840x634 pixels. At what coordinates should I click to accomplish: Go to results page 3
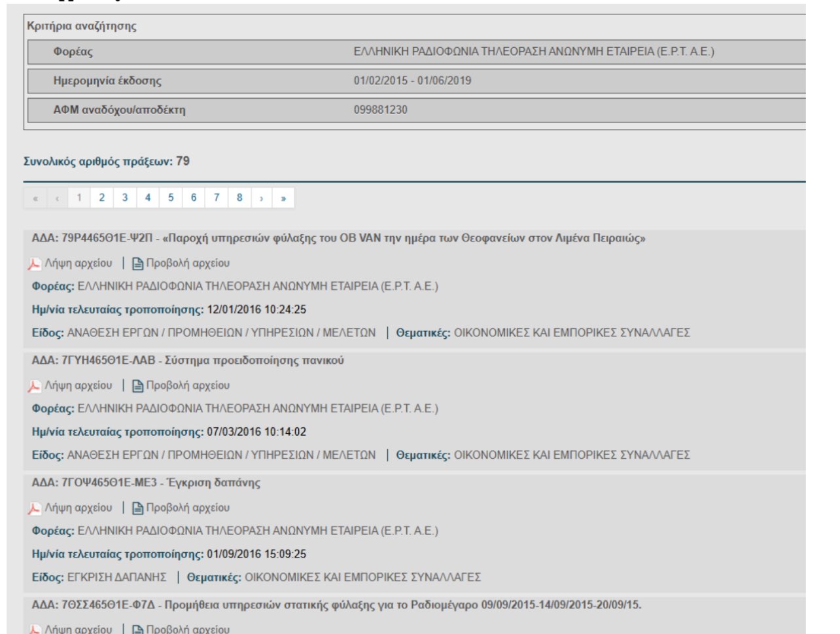pos(125,198)
